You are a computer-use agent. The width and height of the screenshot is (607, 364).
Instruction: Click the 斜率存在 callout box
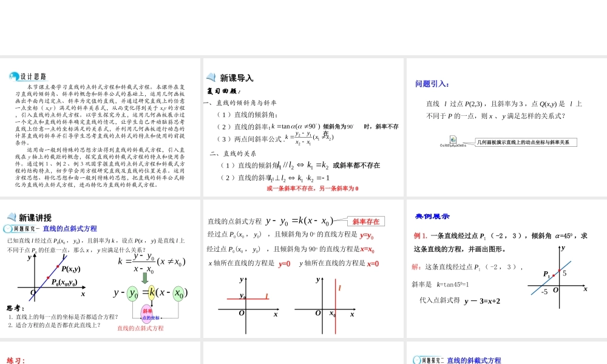coord(366,221)
